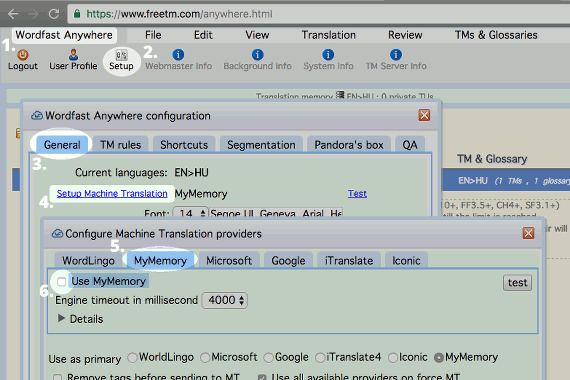The height and width of the screenshot is (380, 570).
Task: Select Microsoft as primary provider
Action: pyautogui.click(x=205, y=358)
